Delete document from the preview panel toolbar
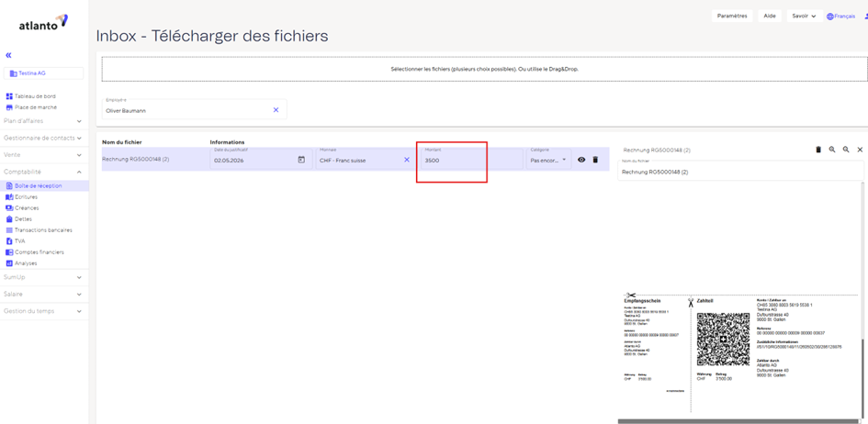868x424 pixels. [818, 150]
